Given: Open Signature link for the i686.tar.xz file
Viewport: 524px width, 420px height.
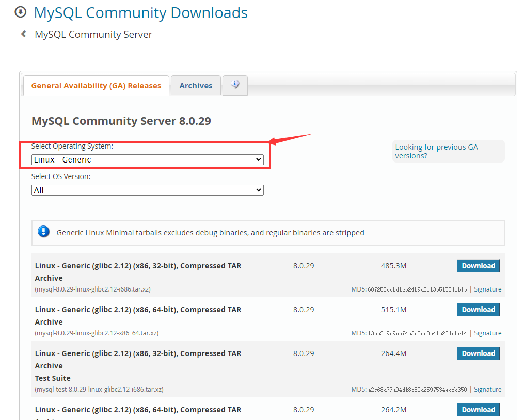Looking at the screenshot, I should coord(487,289).
